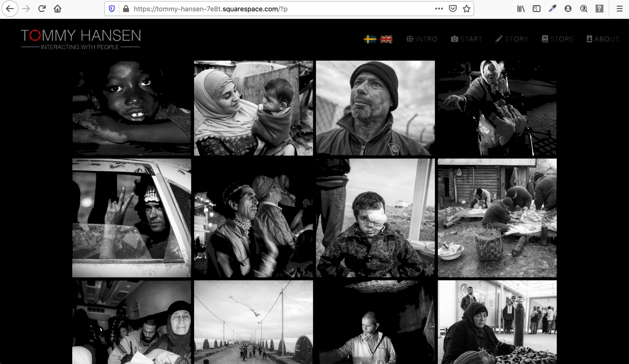Viewport: 629px width, 364px height.
Task: Open the question mark extension
Action: point(599,9)
